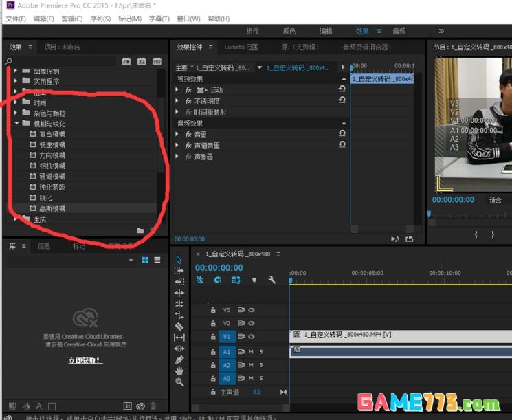Click the effects search field

pyautogui.click(x=65, y=61)
